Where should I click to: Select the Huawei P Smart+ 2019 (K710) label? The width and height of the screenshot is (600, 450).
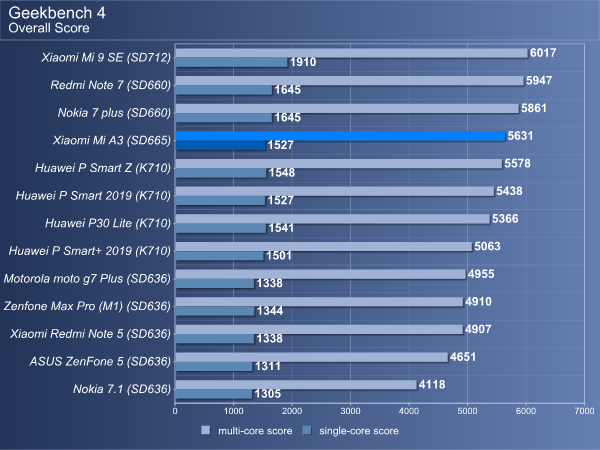click(90, 251)
